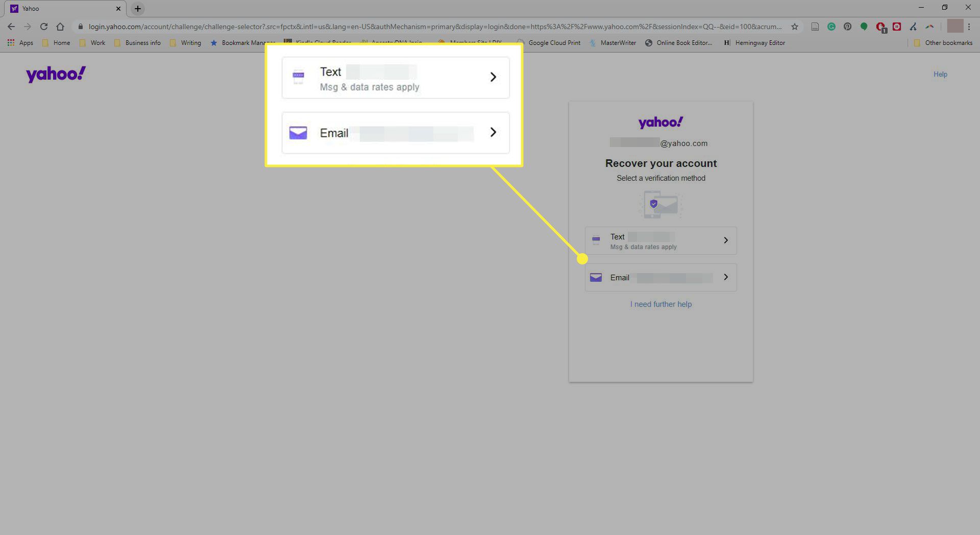
Task: Click the Select a verification method text
Action: [660, 178]
